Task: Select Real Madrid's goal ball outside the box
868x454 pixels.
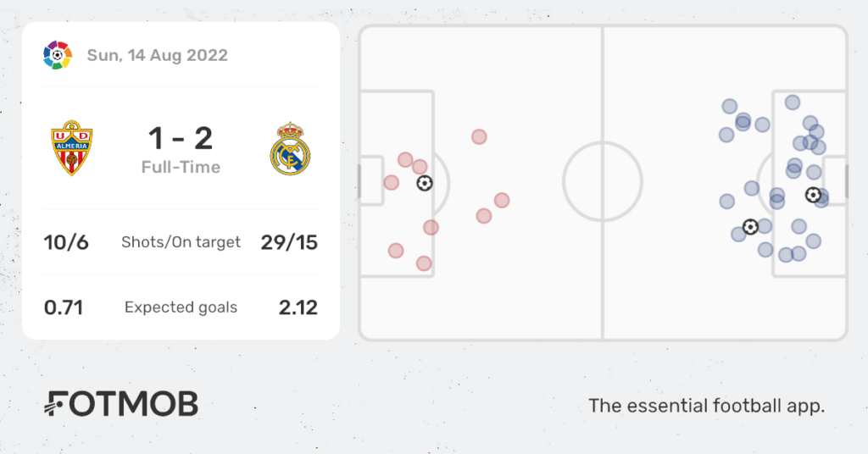Action: 750,227
